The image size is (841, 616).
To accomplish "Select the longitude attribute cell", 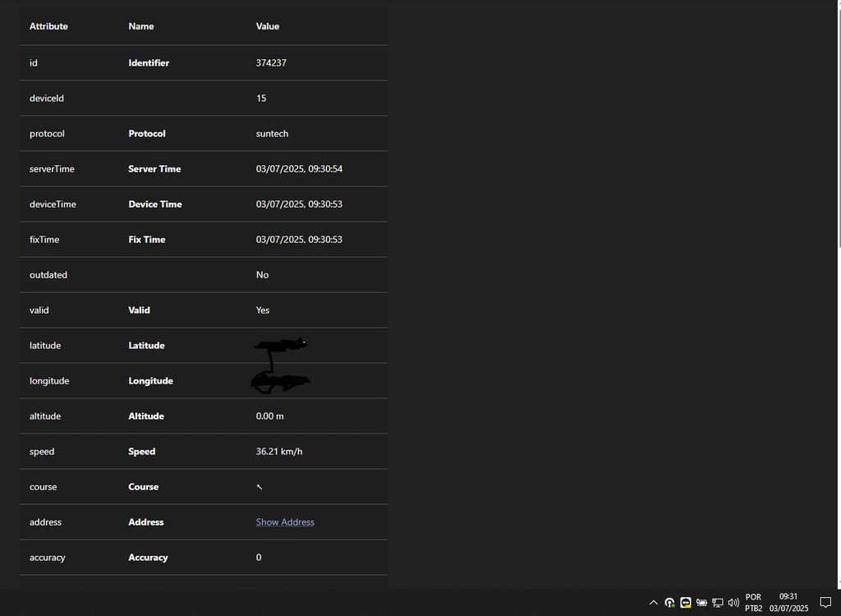I will pos(49,381).
